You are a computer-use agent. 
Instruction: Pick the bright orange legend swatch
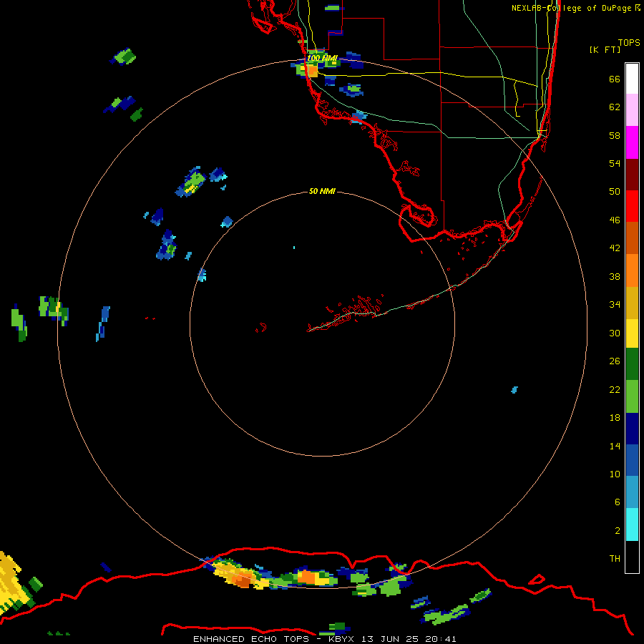point(632,270)
